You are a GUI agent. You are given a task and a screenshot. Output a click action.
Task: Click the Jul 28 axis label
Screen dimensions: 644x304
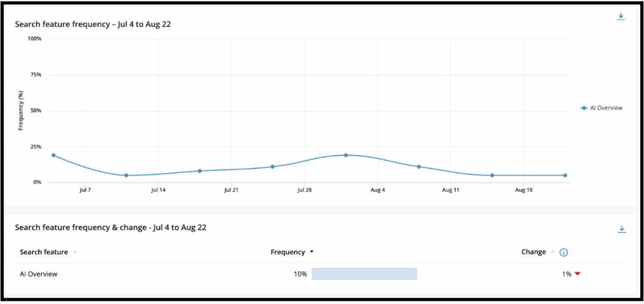[304, 190]
